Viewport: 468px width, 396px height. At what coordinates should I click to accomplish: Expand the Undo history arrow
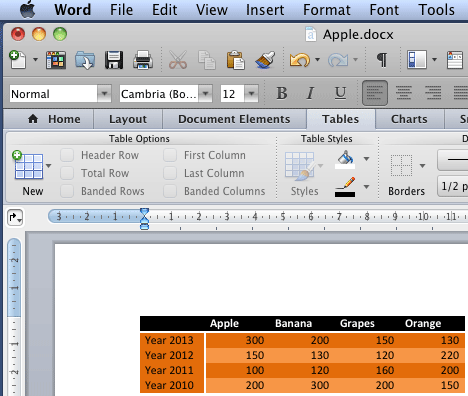317,60
